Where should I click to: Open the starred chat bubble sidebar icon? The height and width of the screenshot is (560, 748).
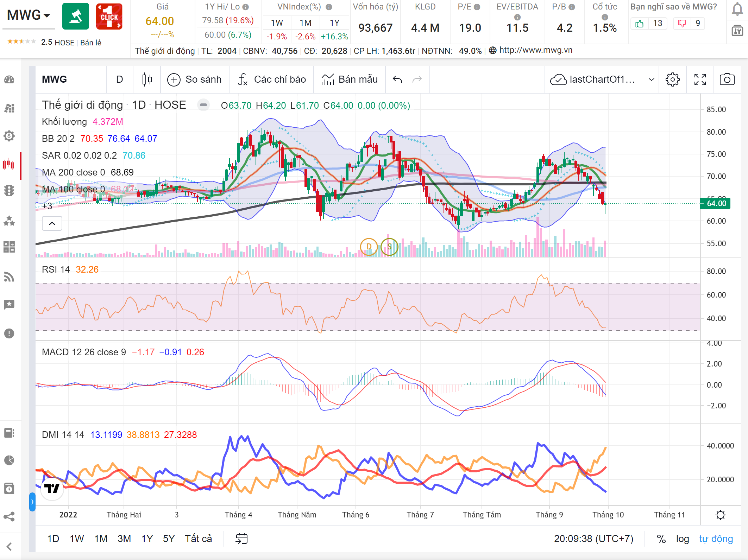9,305
